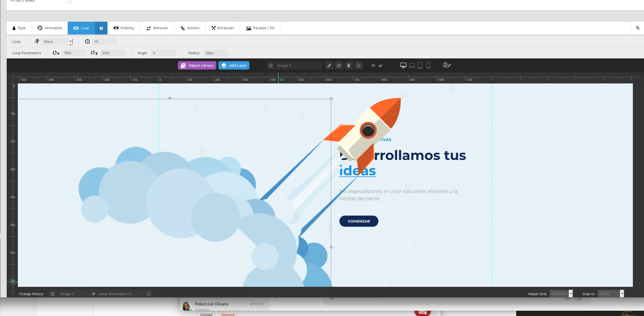Click the COMENZAR button on canvas
The image size is (644, 316).
(x=359, y=221)
